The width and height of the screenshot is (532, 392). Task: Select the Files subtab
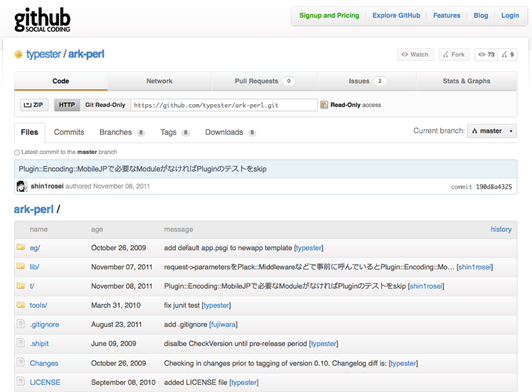(x=30, y=132)
